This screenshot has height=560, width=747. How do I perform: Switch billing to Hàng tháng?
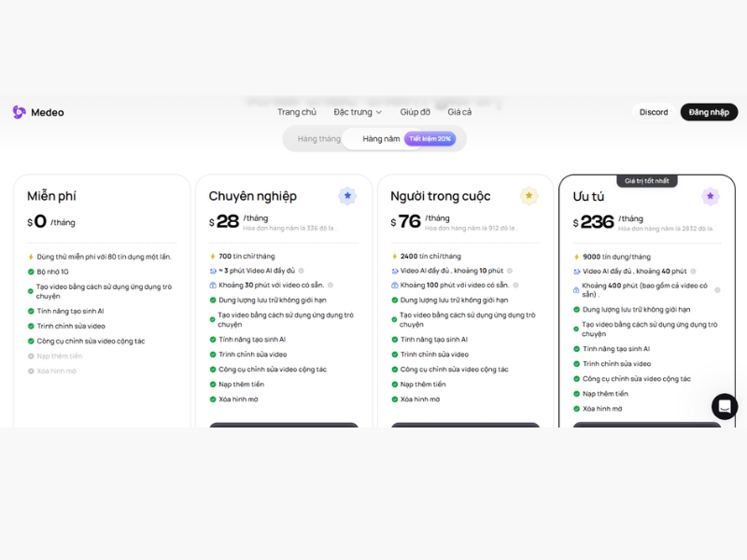tap(318, 139)
